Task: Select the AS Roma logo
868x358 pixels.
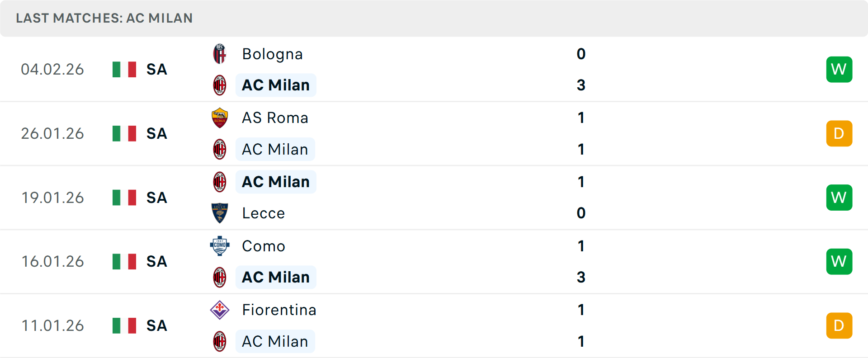Action: click(x=220, y=118)
